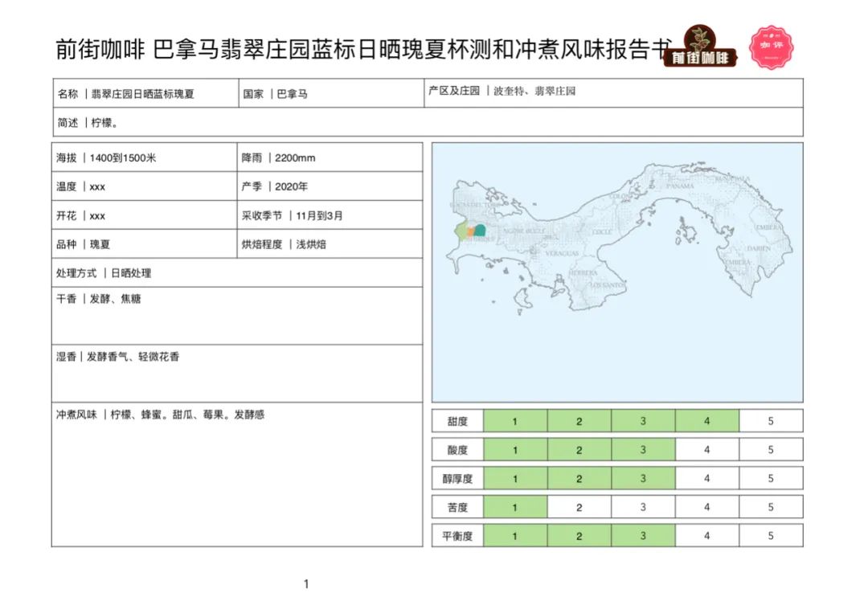Click the 产区及庄园 波奎特、翡翠庄园 cell
The image size is (868, 613).
613,93
